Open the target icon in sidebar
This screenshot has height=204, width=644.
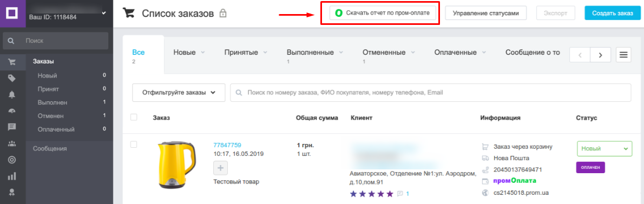(12, 160)
